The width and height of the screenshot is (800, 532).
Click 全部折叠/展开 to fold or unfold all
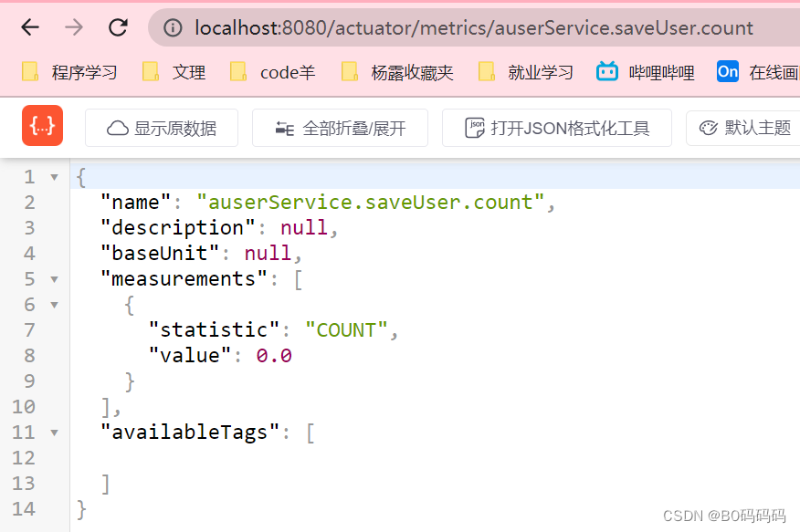point(340,128)
